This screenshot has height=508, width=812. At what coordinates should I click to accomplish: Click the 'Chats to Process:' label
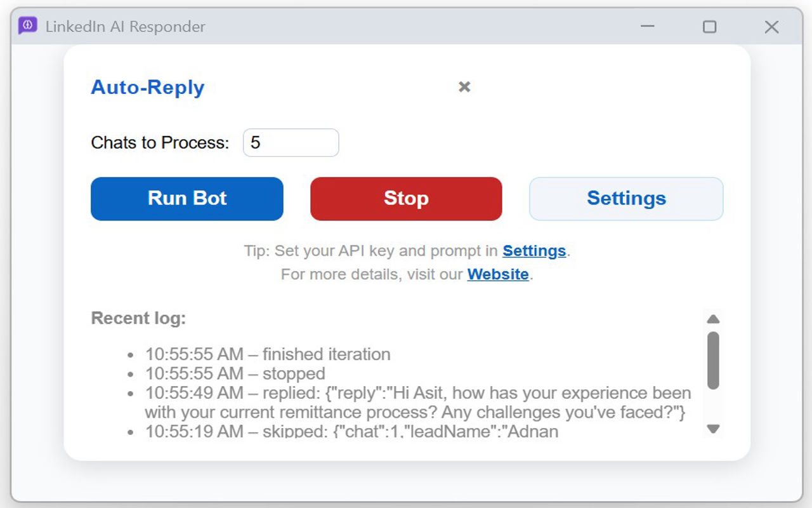(x=160, y=143)
